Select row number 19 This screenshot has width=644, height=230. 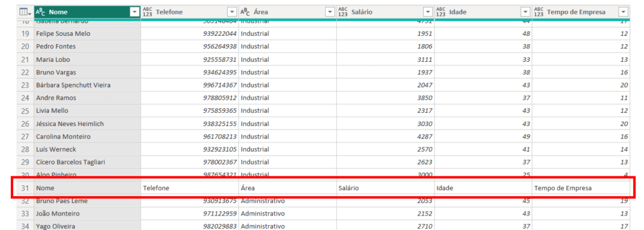click(x=25, y=33)
